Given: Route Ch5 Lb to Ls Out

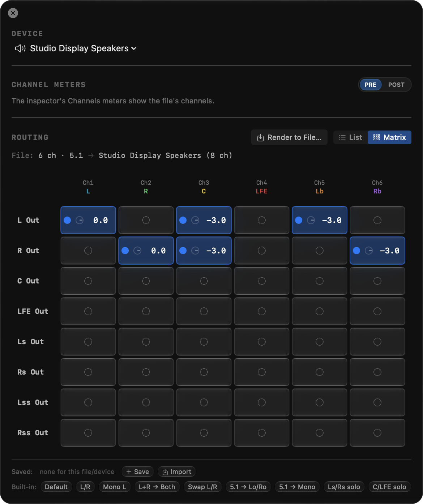Looking at the screenshot, I should click(x=320, y=342).
